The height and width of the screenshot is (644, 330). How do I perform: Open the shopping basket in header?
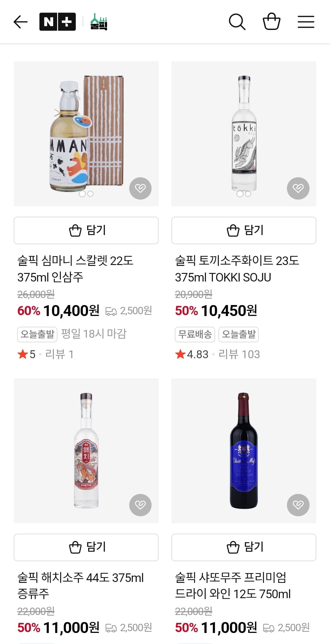(271, 21)
